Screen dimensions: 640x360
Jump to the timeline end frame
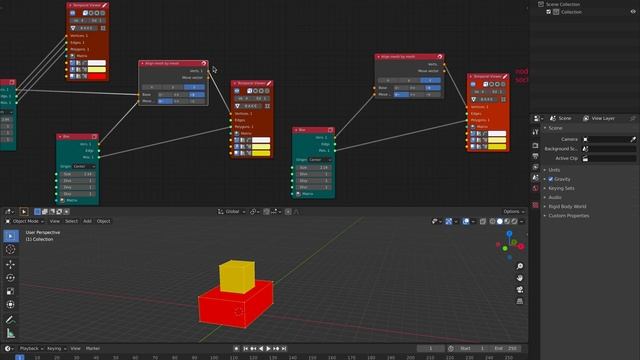click(284, 349)
